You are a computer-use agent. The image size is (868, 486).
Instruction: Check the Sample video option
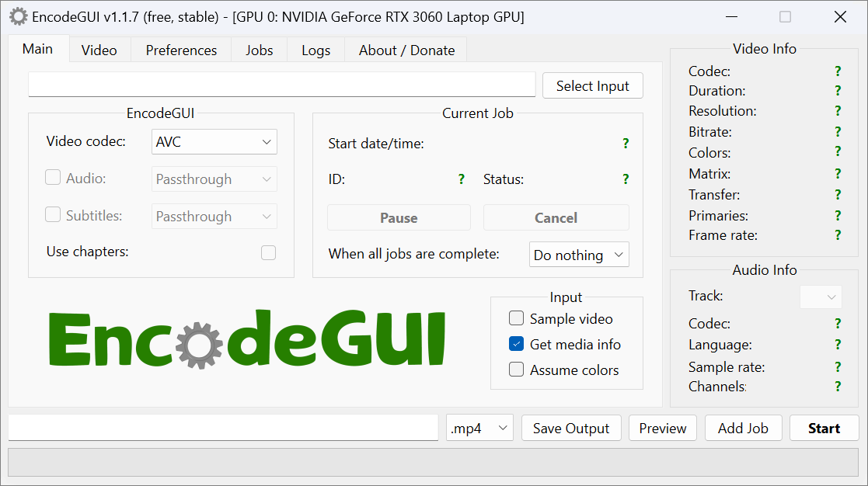[516, 318]
